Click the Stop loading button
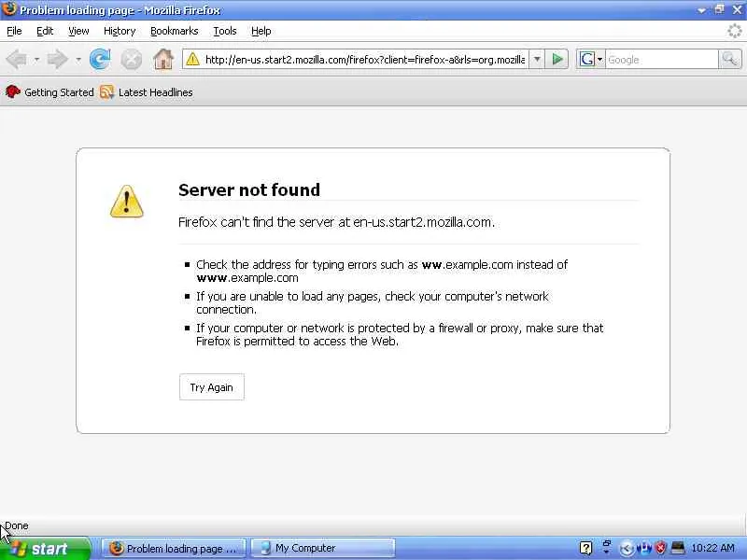747x560 pixels. pos(131,60)
